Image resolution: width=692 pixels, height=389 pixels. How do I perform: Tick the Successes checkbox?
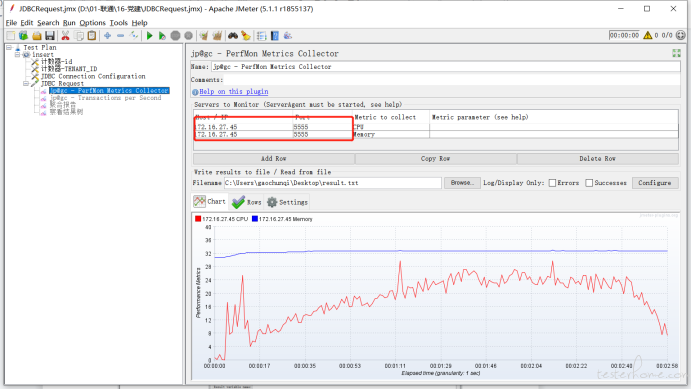click(589, 183)
